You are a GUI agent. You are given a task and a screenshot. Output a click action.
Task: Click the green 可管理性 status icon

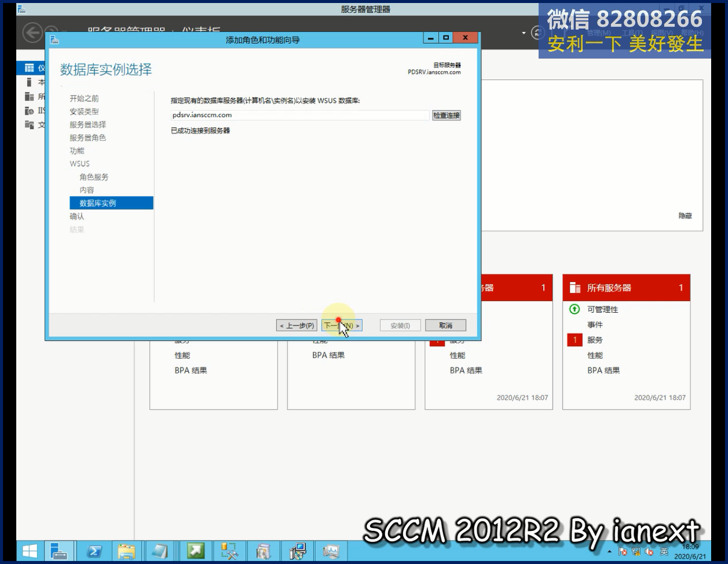575,309
